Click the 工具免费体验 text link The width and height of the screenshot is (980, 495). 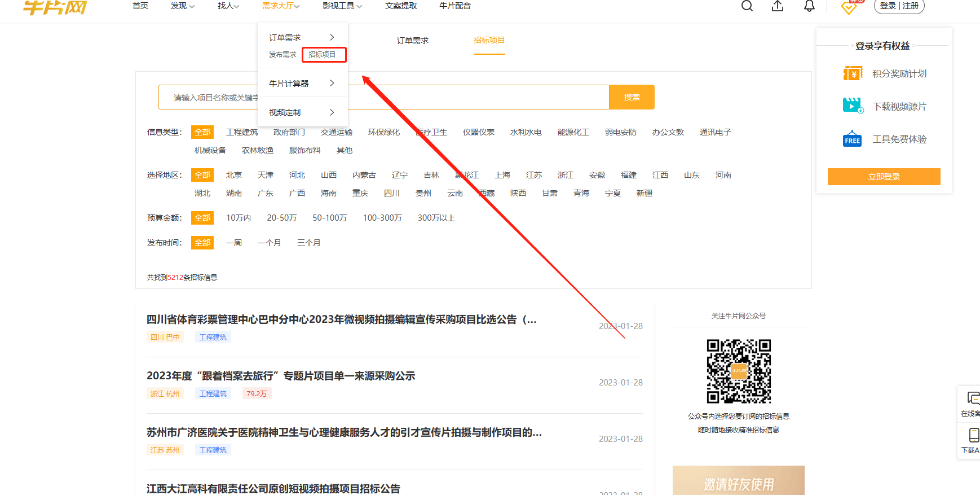click(899, 139)
